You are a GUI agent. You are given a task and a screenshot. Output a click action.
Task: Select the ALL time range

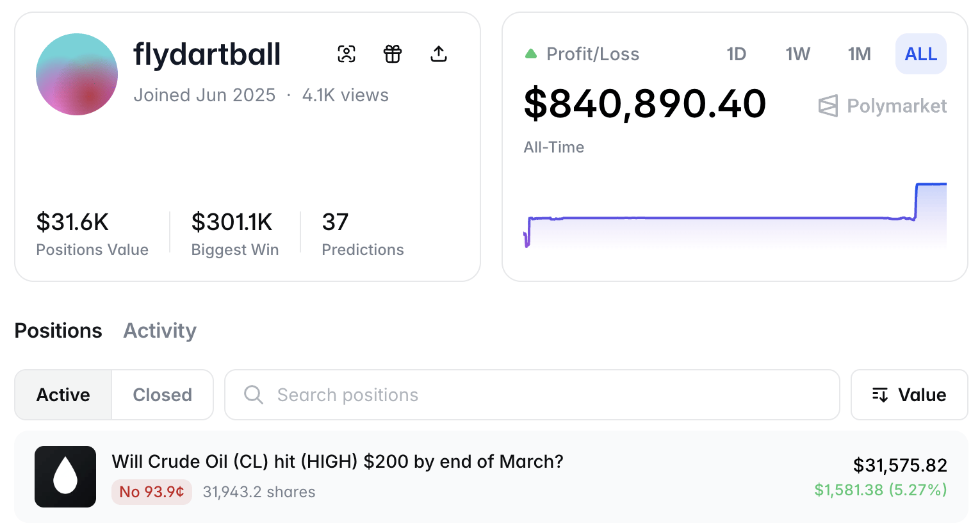(x=921, y=54)
